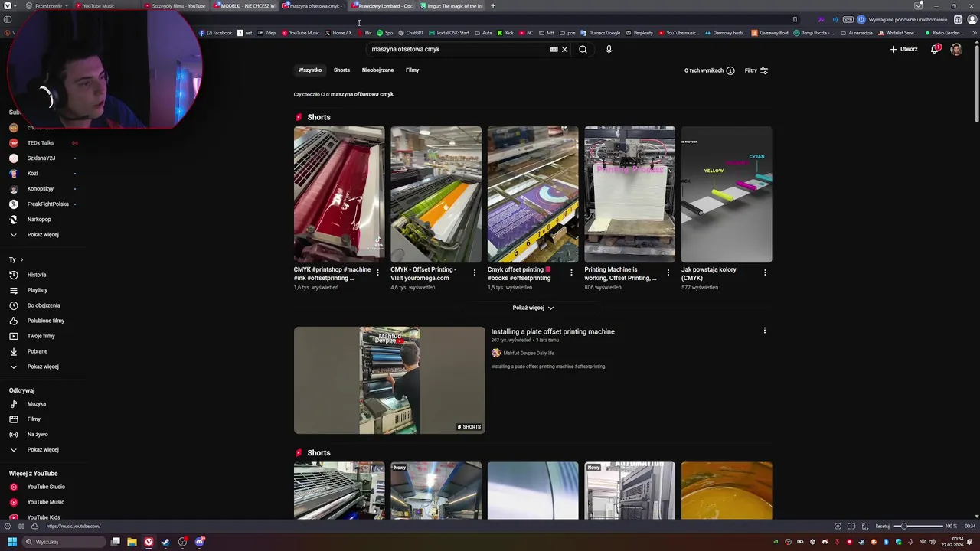Click suggested query maszyna offsetowa cmyk
Viewport: 980px width, 551px height.
362,94
